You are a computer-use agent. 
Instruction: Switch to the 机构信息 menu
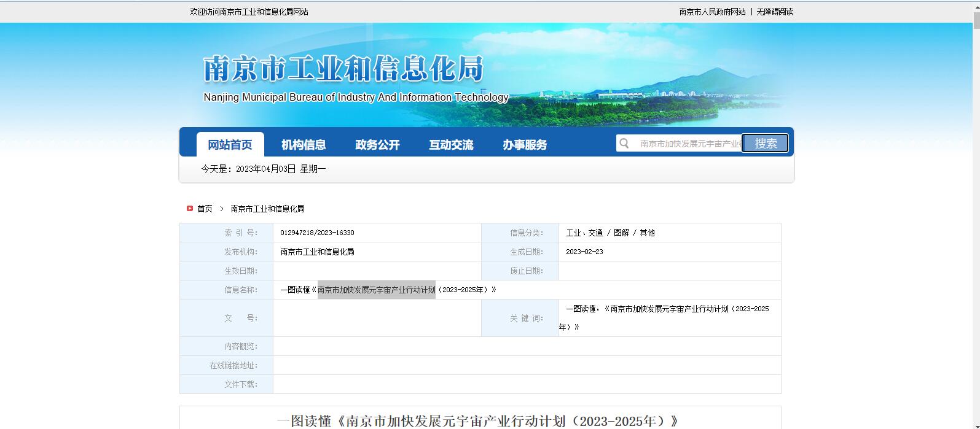point(304,145)
